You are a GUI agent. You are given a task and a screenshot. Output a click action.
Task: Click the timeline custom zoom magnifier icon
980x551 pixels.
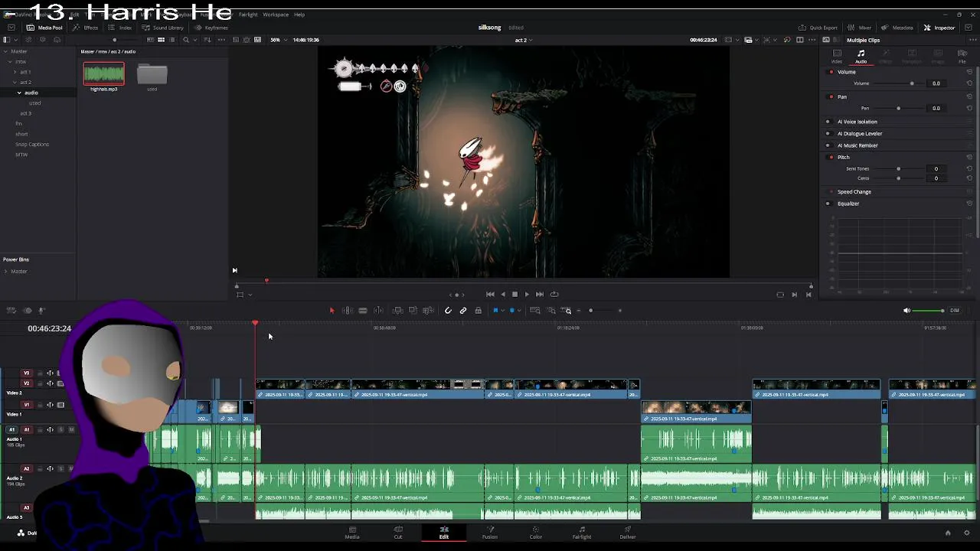click(567, 311)
